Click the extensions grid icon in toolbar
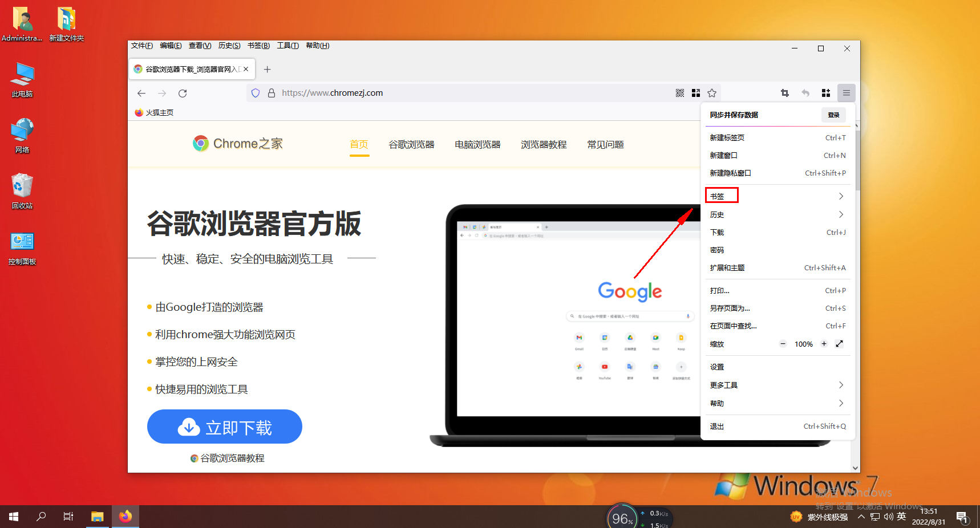980x528 pixels. pyautogui.click(x=826, y=93)
